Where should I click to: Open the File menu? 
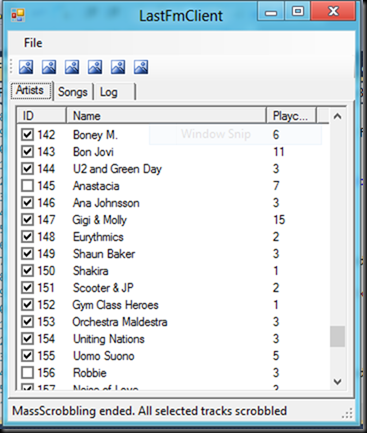pyautogui.click(x=33, y=43)
